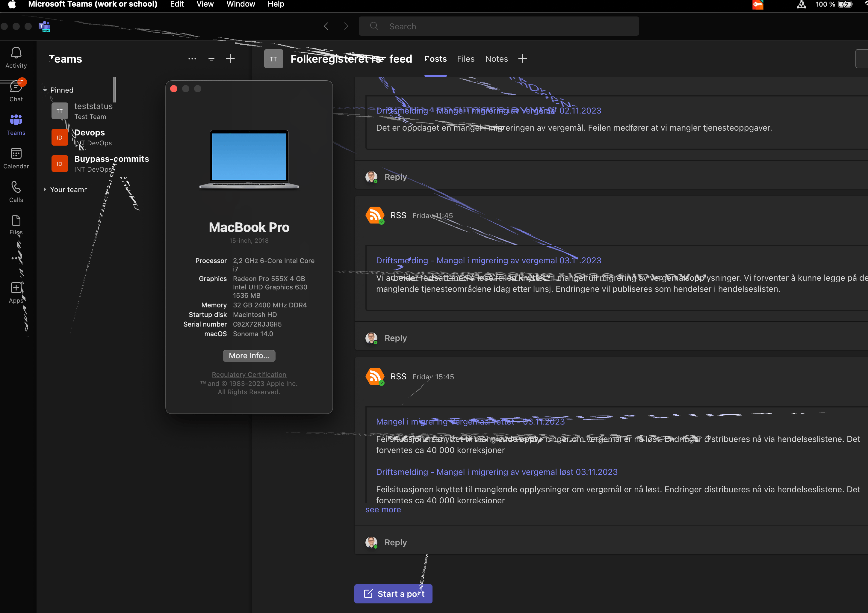Select the Buypass-commits channel

click(100, 164)
